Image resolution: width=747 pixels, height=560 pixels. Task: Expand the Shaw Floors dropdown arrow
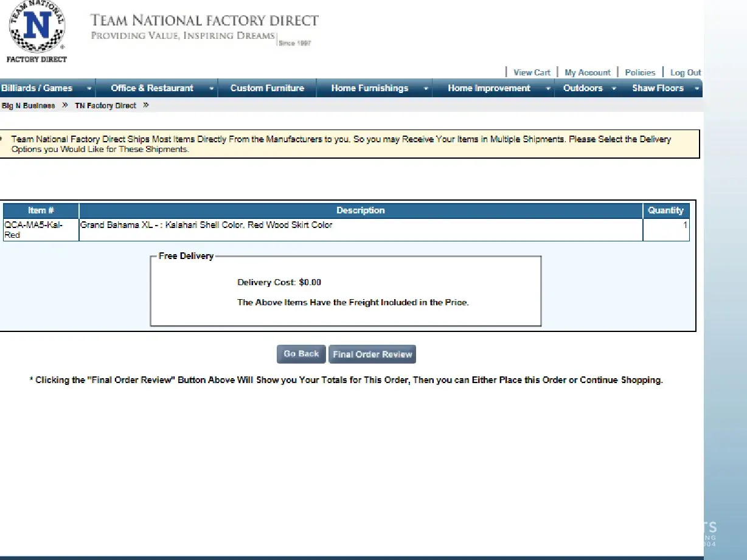point(697,89)
